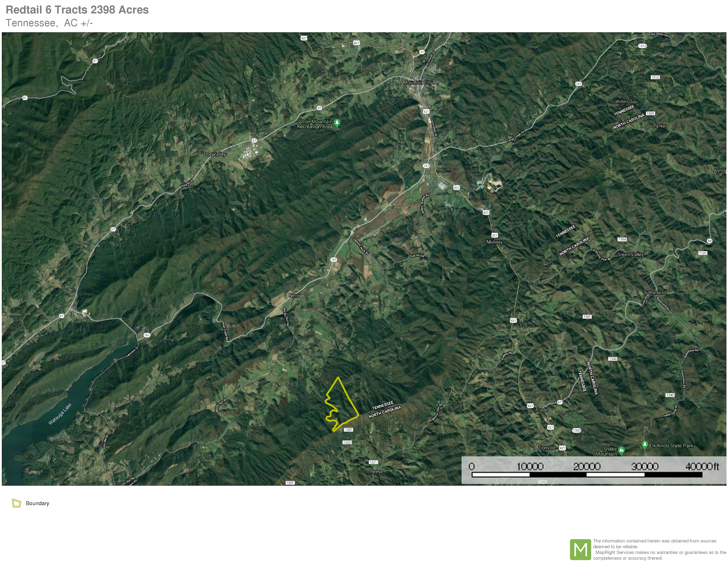This screenshot has height=563, width=728.
Task: Click the route 1221 marker below the boundary
Action: click(348, 430)
